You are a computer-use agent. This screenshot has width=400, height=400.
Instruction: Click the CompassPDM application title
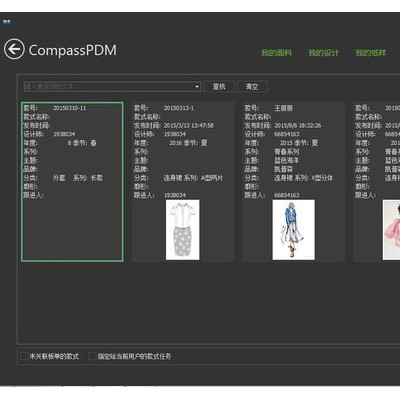point(73,50)
